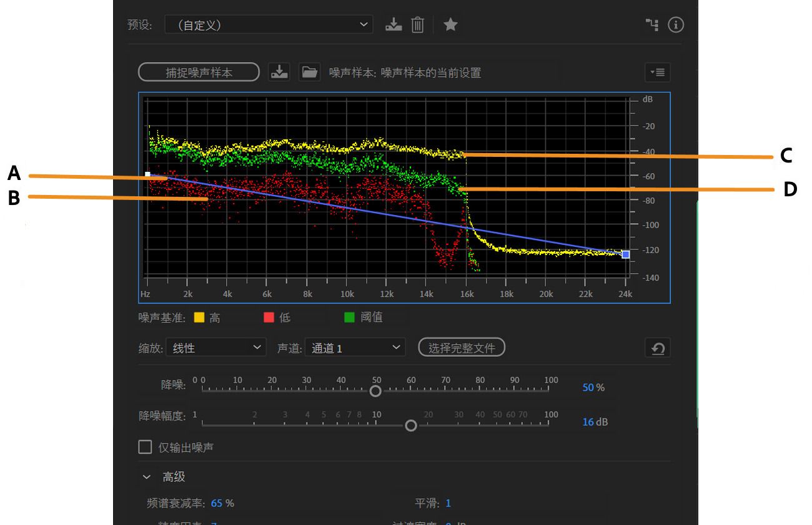Delete the selected preset using trash icon
The width and height of the screenshot is (812, 525).
click(417, 24)
